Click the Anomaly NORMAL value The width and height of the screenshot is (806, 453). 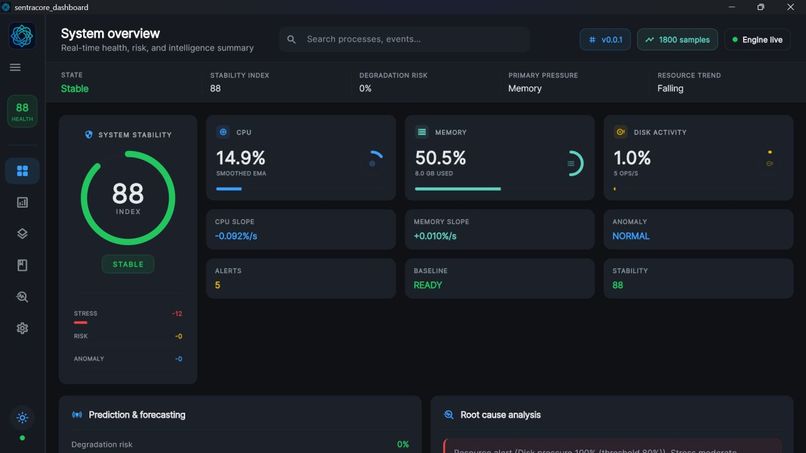631,236
